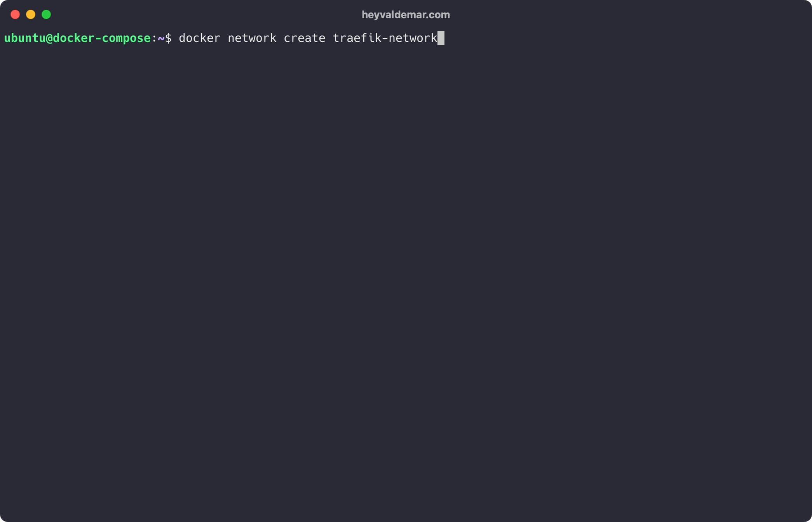Click the yellow minimize button
The width and height of the screenshot is (812, 522).
(x=30, y=14)
